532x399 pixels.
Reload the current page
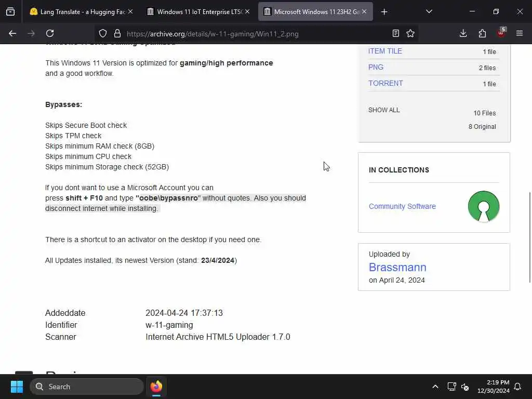(50, 33)
